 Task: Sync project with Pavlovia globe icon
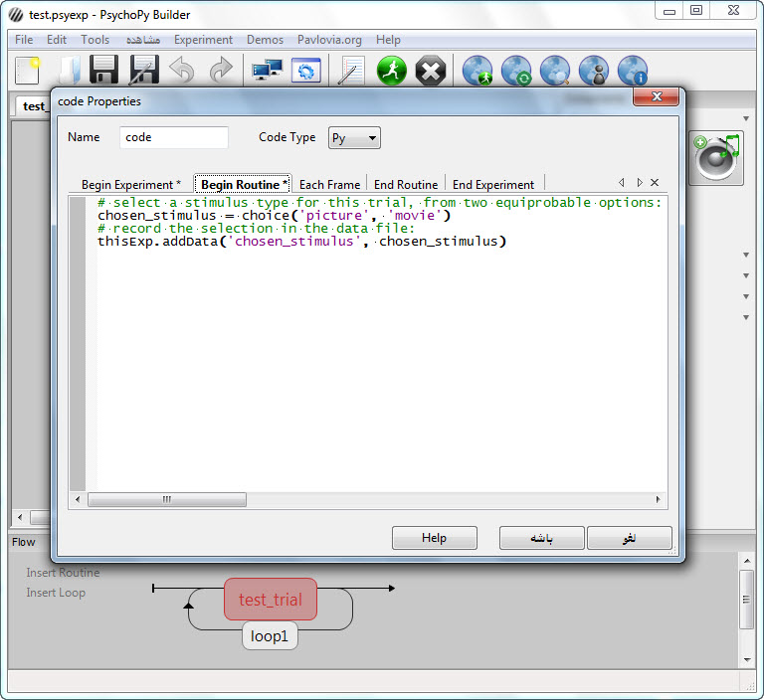tap(516, 71)
